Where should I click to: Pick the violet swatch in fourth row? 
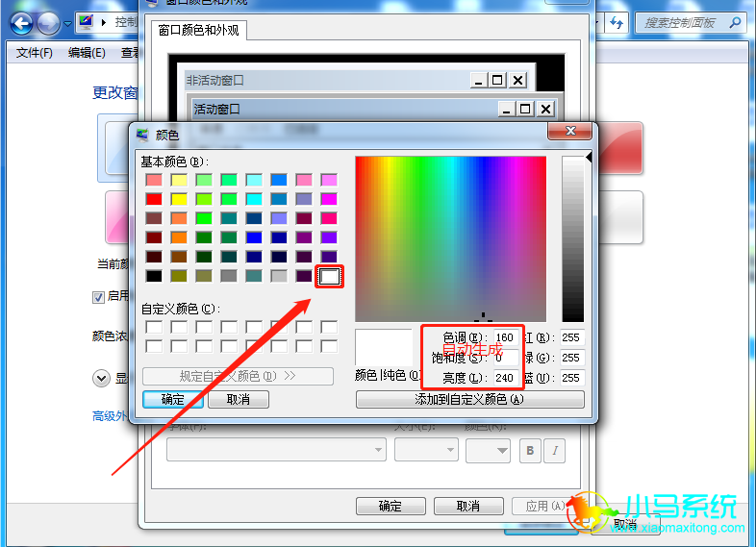point(329,237)
